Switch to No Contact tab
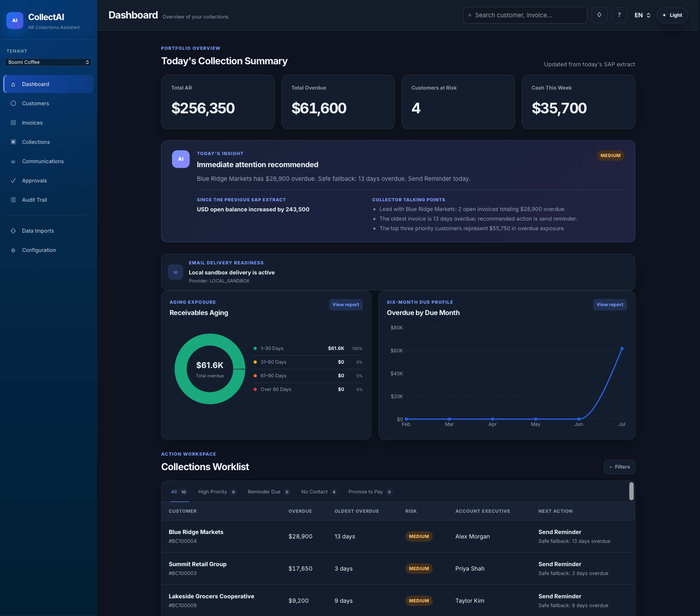700x616 pixels. click(x=319, y=492)
